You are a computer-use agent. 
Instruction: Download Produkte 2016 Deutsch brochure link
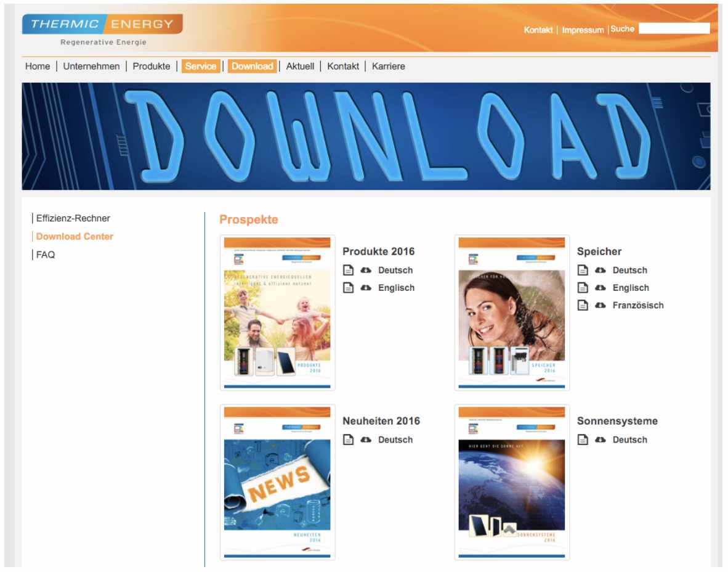tap(395, 271)
